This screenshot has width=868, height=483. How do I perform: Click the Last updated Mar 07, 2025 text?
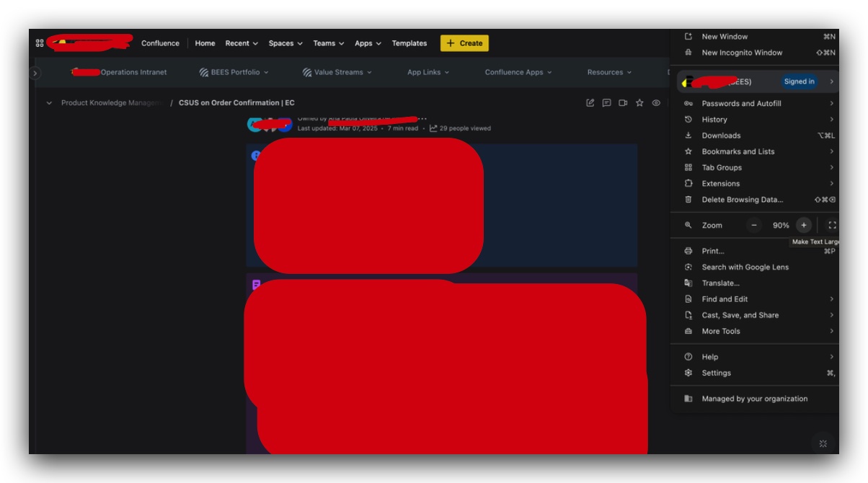coord(337,128)
